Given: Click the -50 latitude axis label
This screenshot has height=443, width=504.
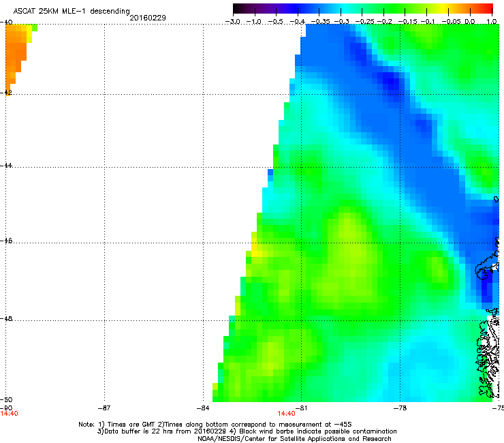Looking at the screenshot, I should [6, 399].
